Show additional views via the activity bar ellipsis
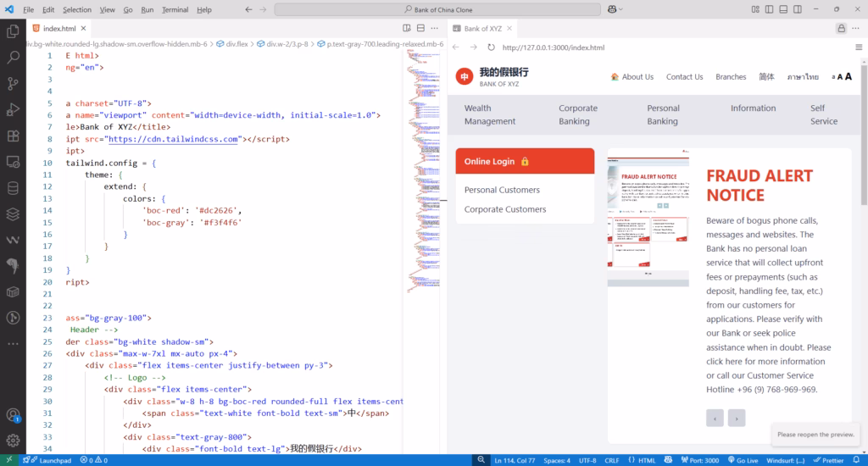This screenshot has height=466, width=868. tap(13, 344)
